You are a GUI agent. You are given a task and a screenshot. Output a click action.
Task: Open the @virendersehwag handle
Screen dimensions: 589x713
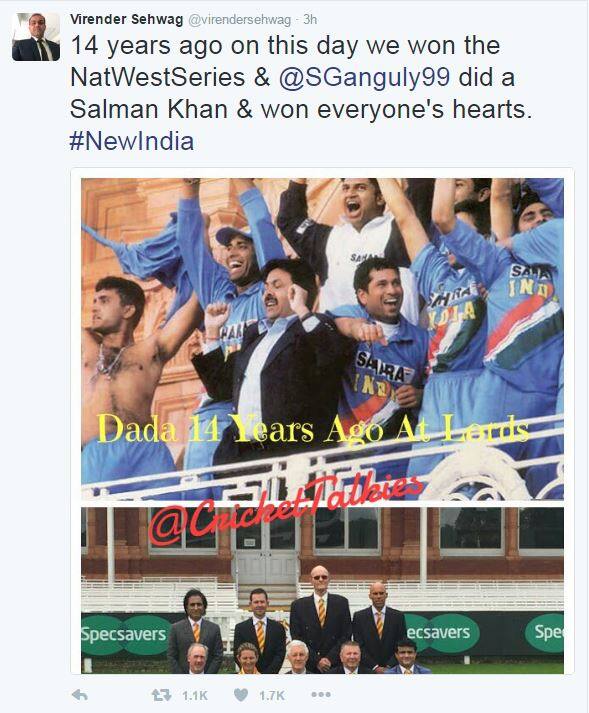click(239, 20)
